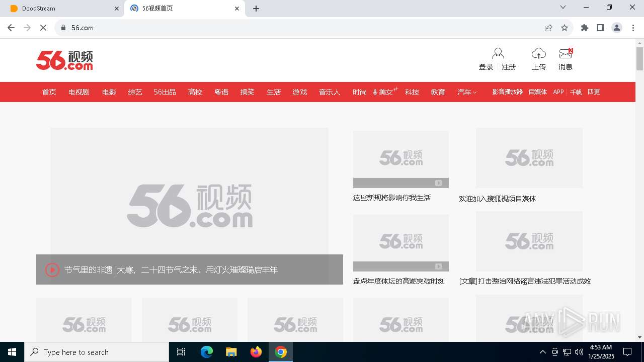The width and height of the screenshot is (644, 362).
Task: Open the 登录 login user icon
Action: tap(498, 54)
